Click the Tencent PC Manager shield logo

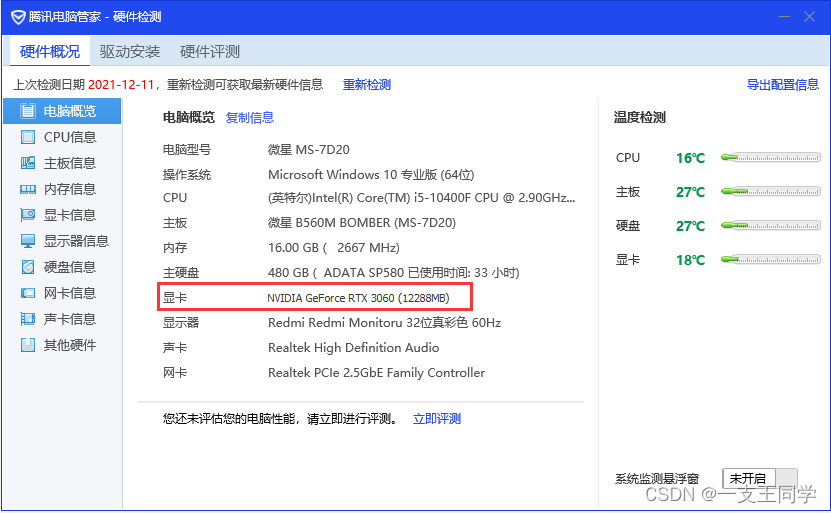coord(18,17)
